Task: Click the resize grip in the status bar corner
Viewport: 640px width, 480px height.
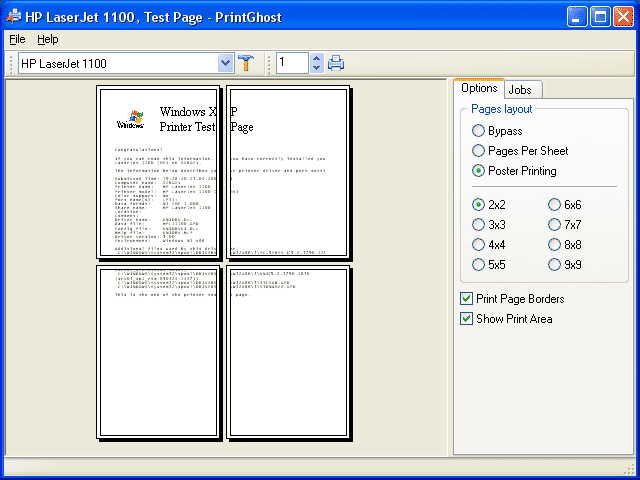Action: tap(628, 469)
